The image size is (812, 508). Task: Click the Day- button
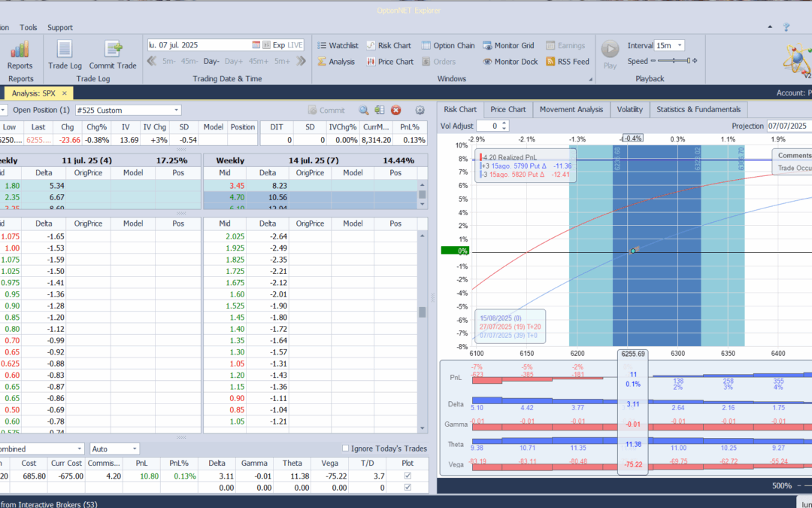(x=211, y=61)
